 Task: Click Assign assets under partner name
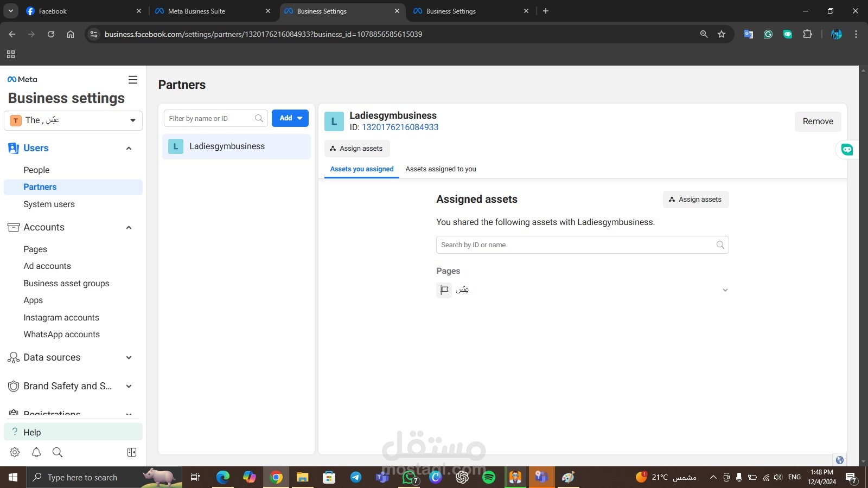click(x=357, y=149)
